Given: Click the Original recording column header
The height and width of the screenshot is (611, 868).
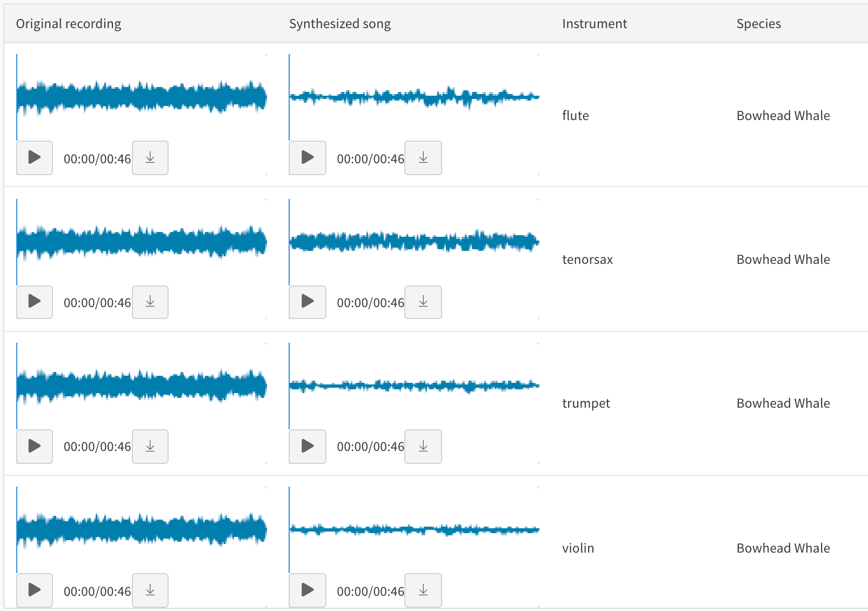Looking at the screenshot, I should 69,23.
